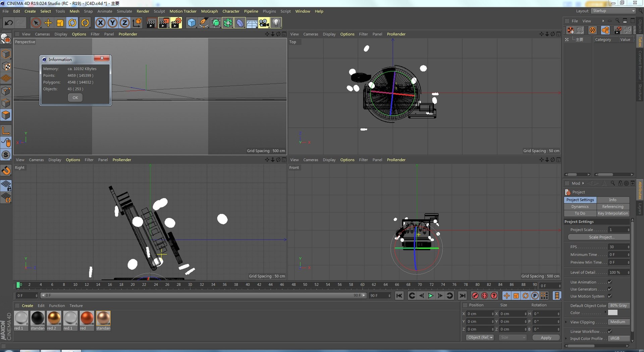The image size is (644, 352).
Task: Pick the Scale tool in the top toolbar
Action: 60,23
